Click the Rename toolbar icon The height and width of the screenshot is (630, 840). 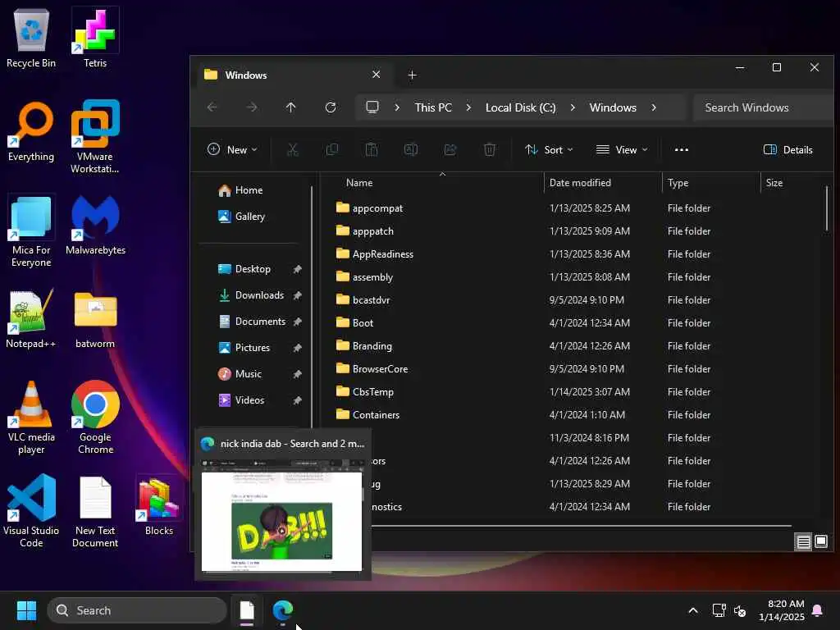click(x=411, y=150)
